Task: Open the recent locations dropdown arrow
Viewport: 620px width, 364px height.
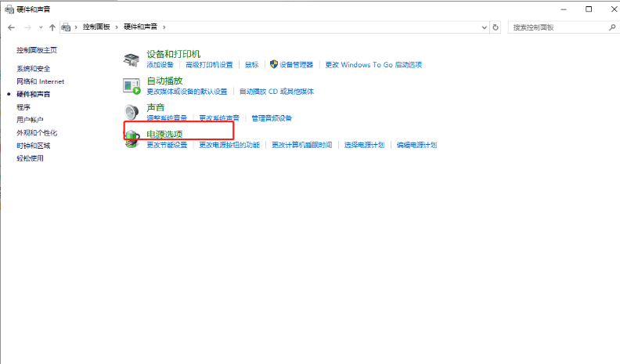Action: [40, 27]
